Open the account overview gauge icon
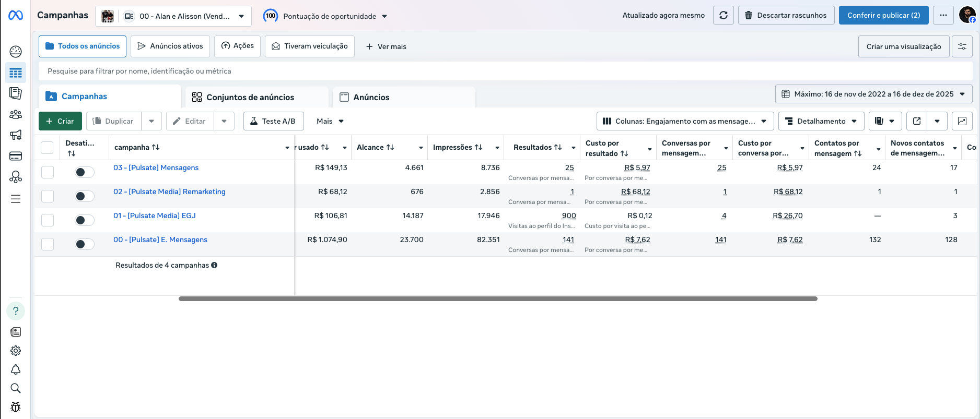The height and width of the screenshot is (419, 980). point(16,51)
